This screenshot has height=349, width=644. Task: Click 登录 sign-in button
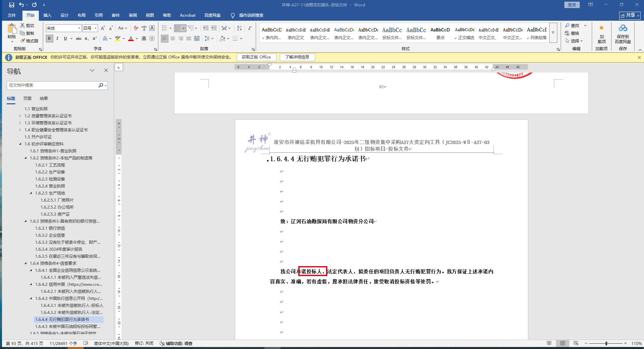pyautogui.click(x=572, y=5)
